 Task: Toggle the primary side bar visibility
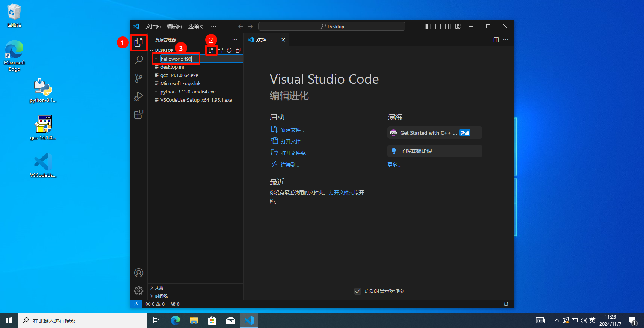[428, 26]
